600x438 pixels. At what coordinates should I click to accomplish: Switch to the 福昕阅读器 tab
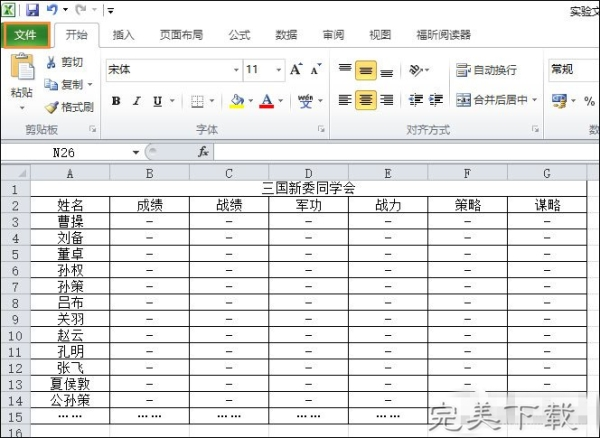[443, 35]
